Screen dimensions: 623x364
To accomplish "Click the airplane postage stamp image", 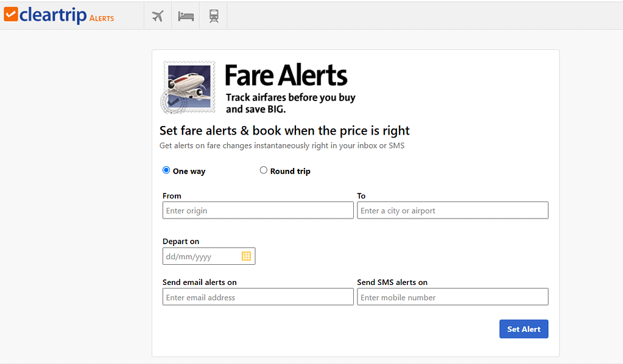I will (188, 87).
